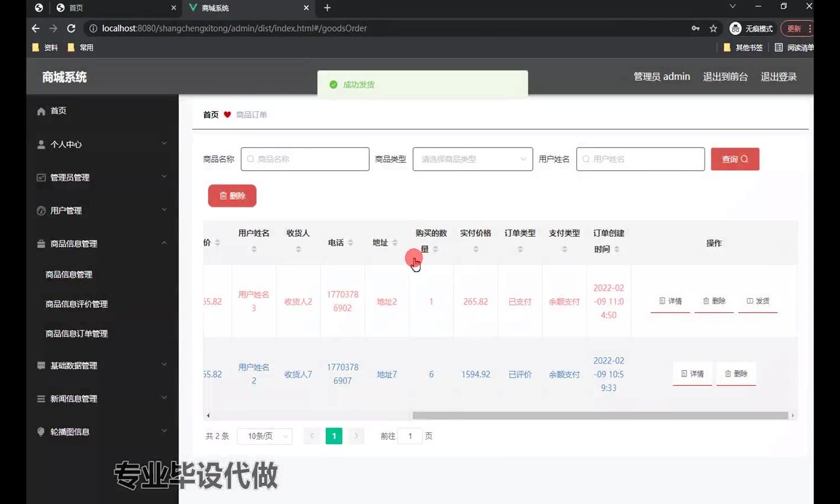Click the 基础数据管理 sidebar icon
840x504 pixels.
[x=41, y=366]
